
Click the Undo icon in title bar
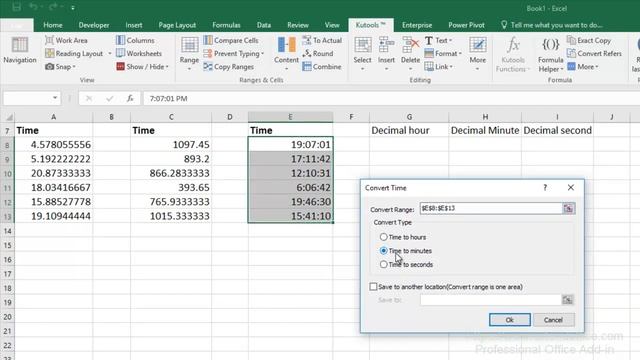(33, 7)
